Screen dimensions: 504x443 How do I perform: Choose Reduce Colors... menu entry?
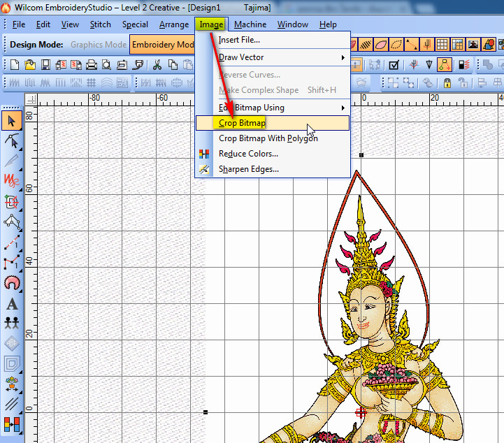[x=273, y=154]
